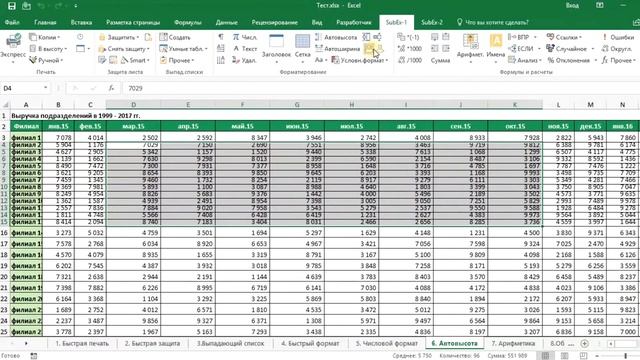Click the formula bar showing 7029

coord(380,88)
